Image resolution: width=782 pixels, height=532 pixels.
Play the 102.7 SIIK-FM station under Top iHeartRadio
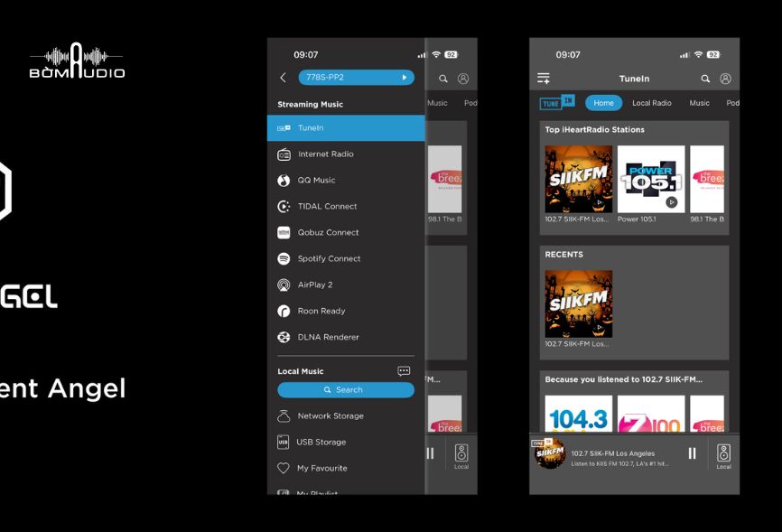tap(579, 179)
